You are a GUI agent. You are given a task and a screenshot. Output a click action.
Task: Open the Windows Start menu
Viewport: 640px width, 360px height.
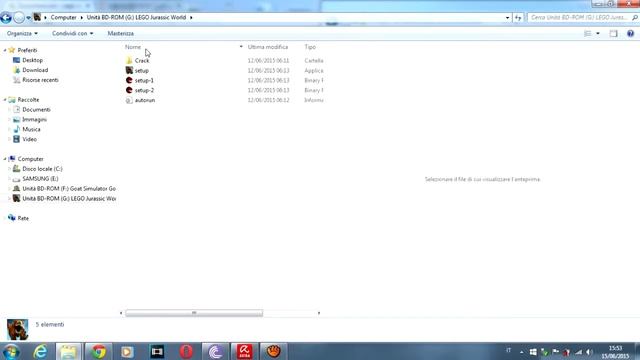coord(11,351)
